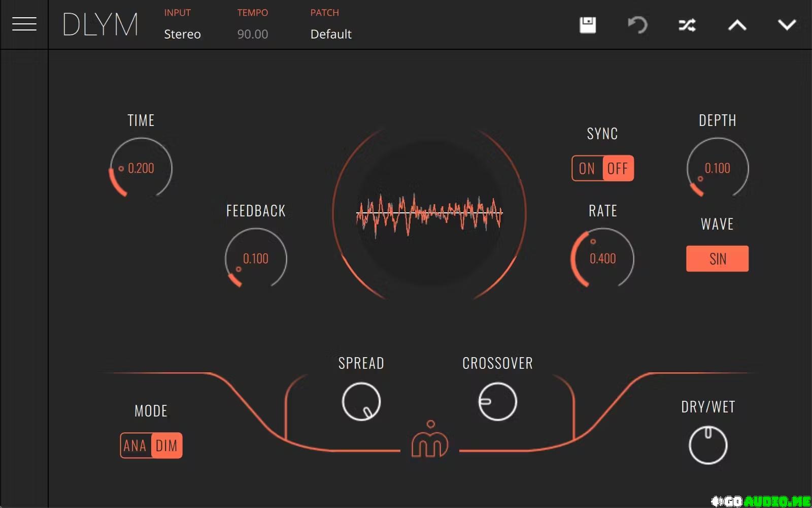Click the tempo value 90.00
Image resolution: width=812 pixels, height=508 pixels.
(x=252, y=34)
